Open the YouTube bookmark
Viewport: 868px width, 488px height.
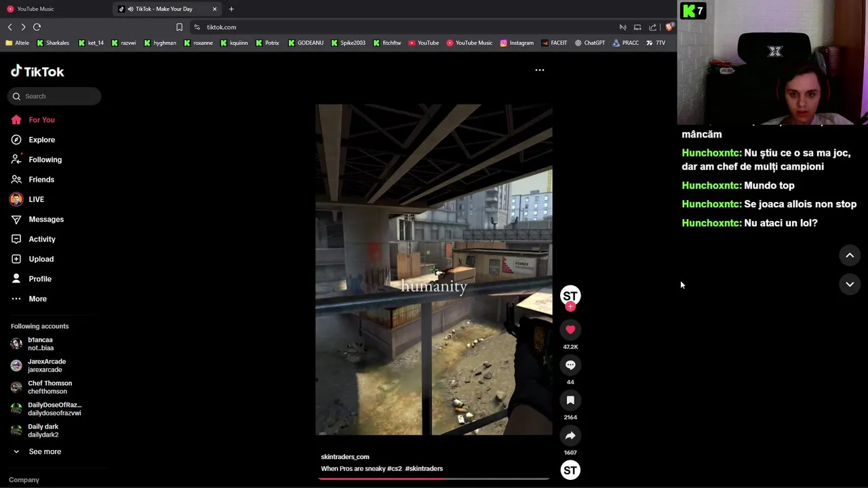(423, 43)
